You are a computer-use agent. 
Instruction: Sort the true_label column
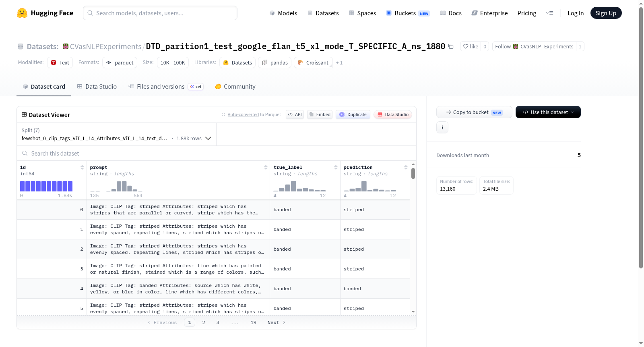[336, 167]
